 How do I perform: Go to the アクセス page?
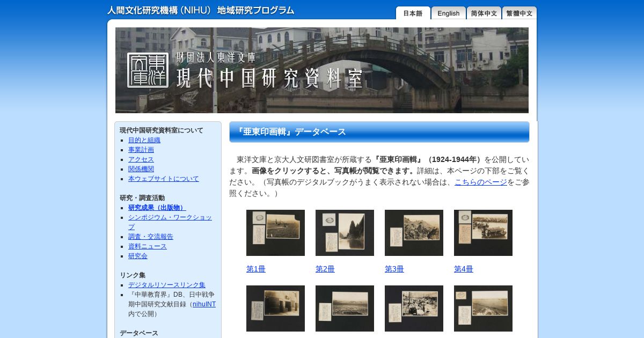point(141,159)
